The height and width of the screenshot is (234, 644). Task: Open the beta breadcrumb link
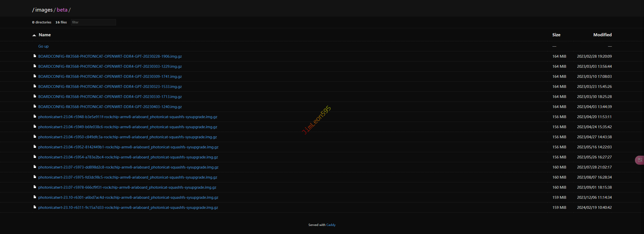[62, 10]
